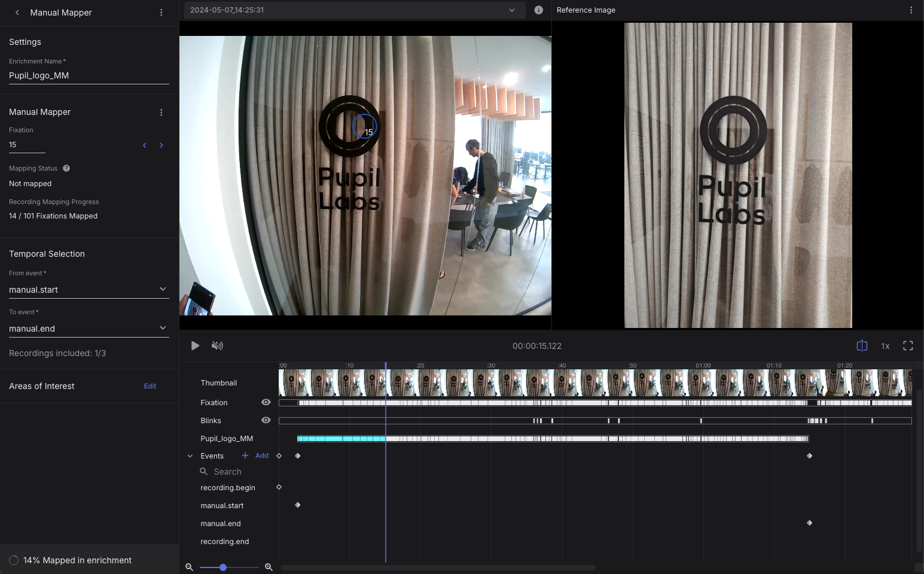Click '14 / 101 Fixations Mapped' text
This screenshot has height=574, width=924.
(x=53, y=216)
